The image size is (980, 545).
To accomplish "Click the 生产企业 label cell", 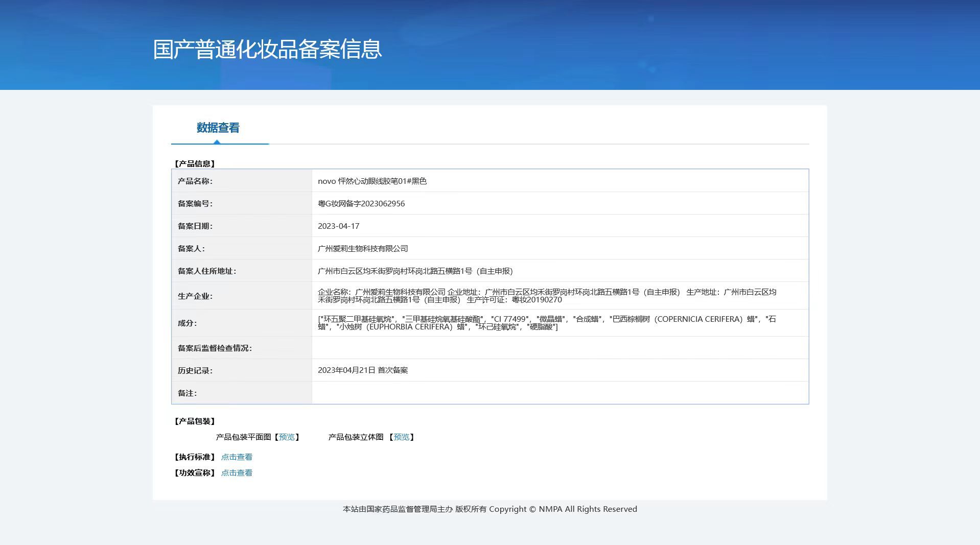I will click(242, 296).
